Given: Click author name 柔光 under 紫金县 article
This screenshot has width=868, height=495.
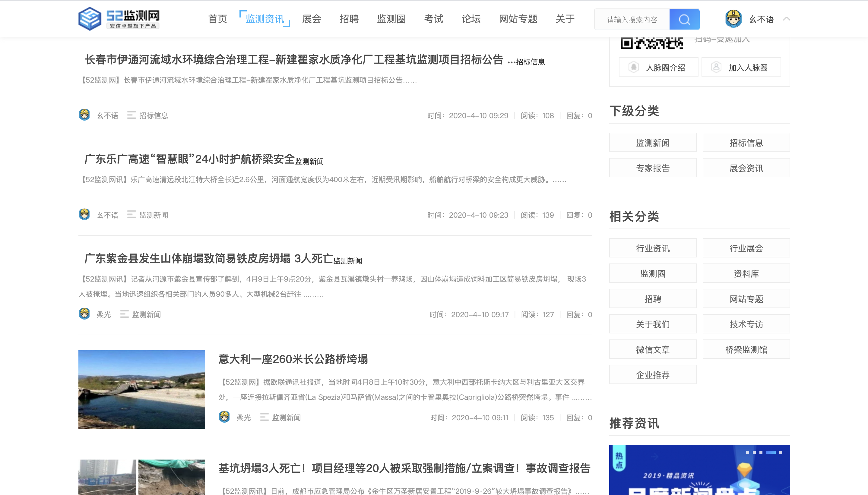Looking at the screenshot, I should click(104, 314).
